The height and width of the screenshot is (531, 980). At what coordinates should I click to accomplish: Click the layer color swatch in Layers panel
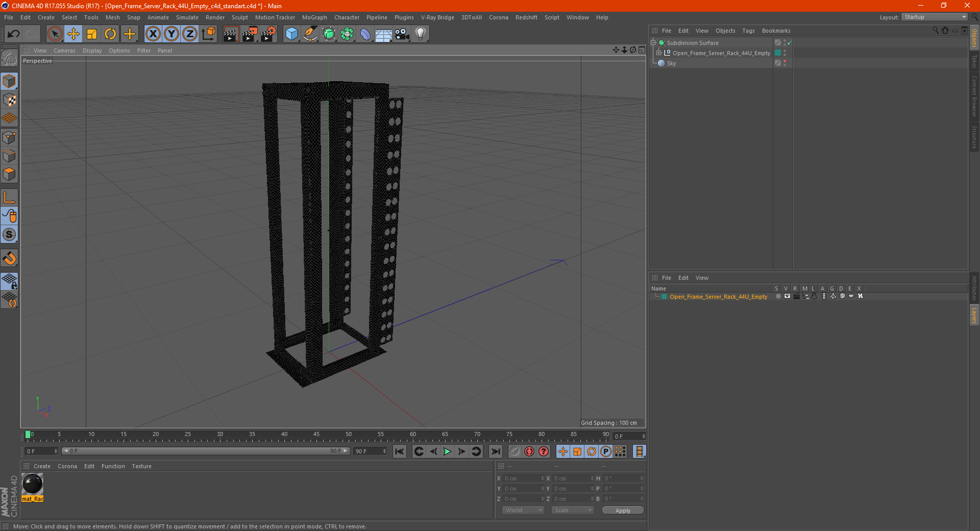pos(664,297)
